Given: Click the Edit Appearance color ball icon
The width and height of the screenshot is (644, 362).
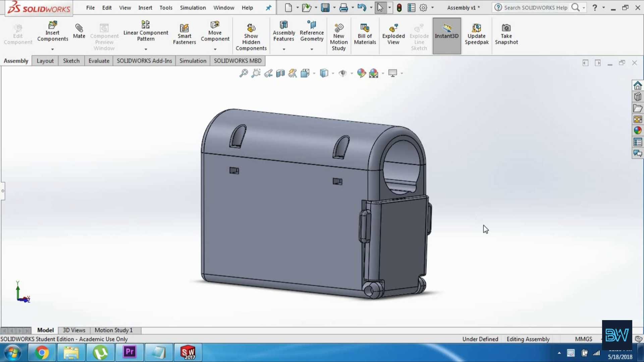Looking at the screenshot, I should [361, 73].
